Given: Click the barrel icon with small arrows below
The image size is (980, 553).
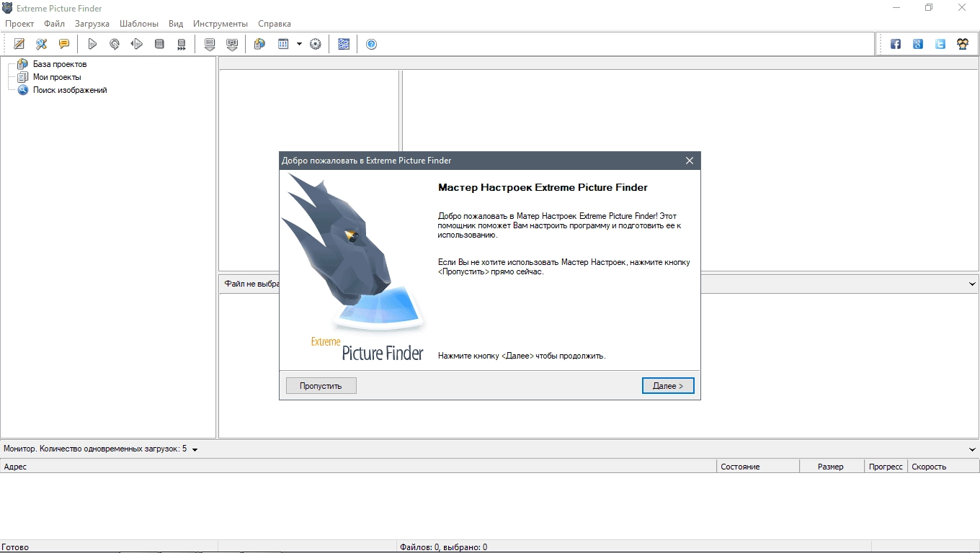Looking at the screenshot, I should click(x=182, y=44).
